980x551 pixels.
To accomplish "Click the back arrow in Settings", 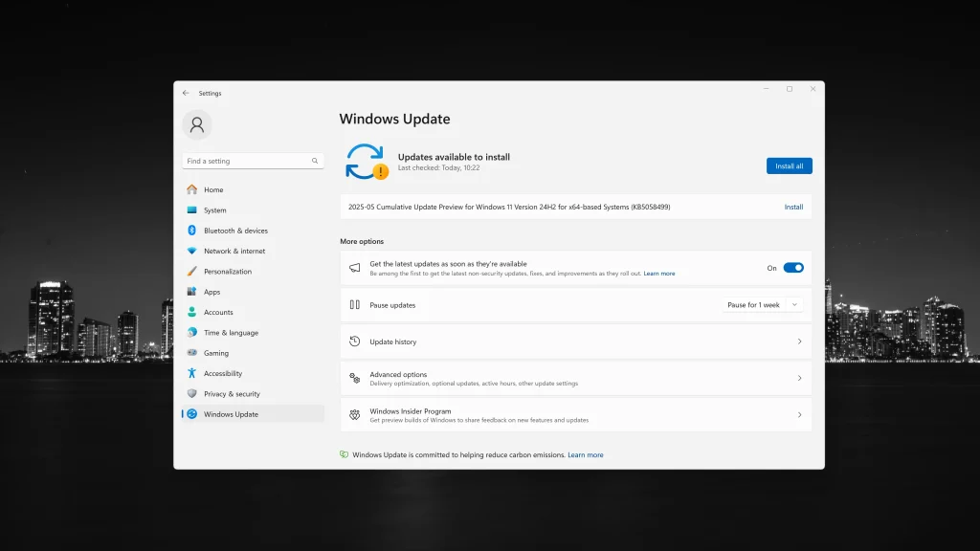I will tap(186, 93).
